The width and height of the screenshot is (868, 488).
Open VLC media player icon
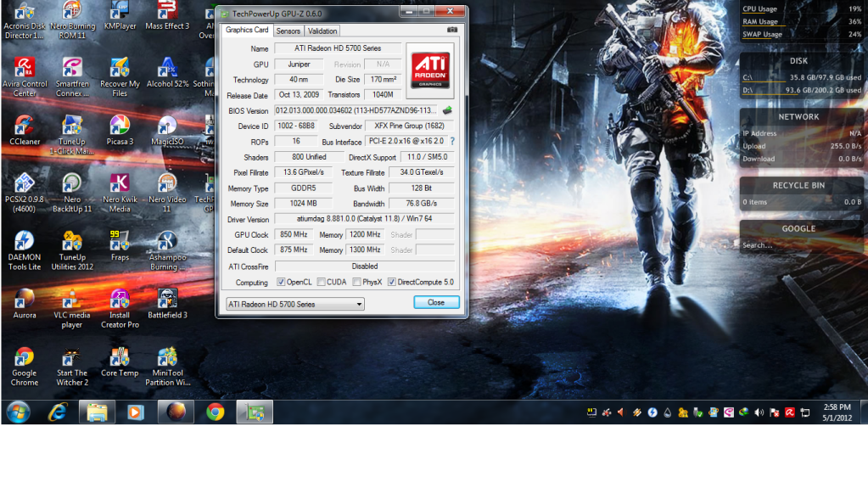72,309
